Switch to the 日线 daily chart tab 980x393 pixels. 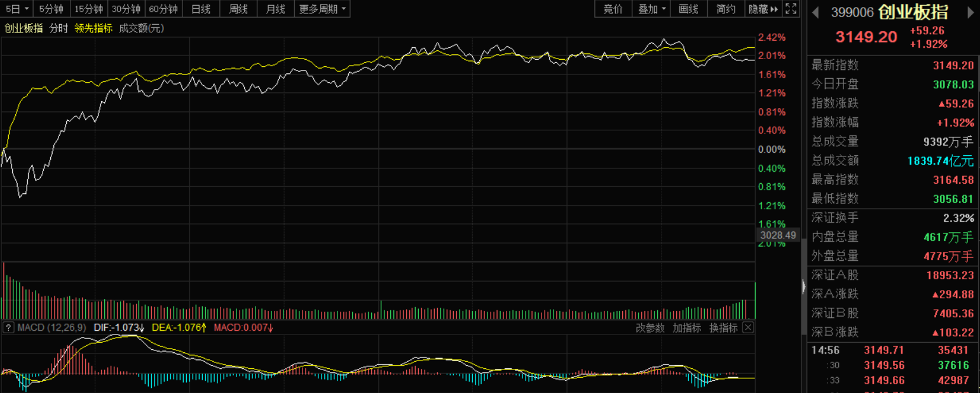click(x=201, y=9)
